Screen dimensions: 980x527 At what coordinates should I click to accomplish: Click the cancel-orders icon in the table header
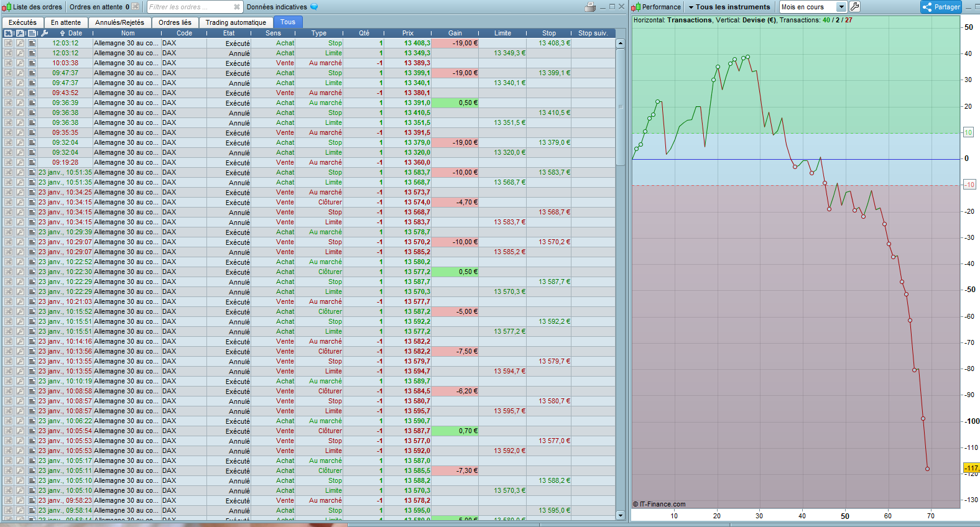[x=9, y=33]
